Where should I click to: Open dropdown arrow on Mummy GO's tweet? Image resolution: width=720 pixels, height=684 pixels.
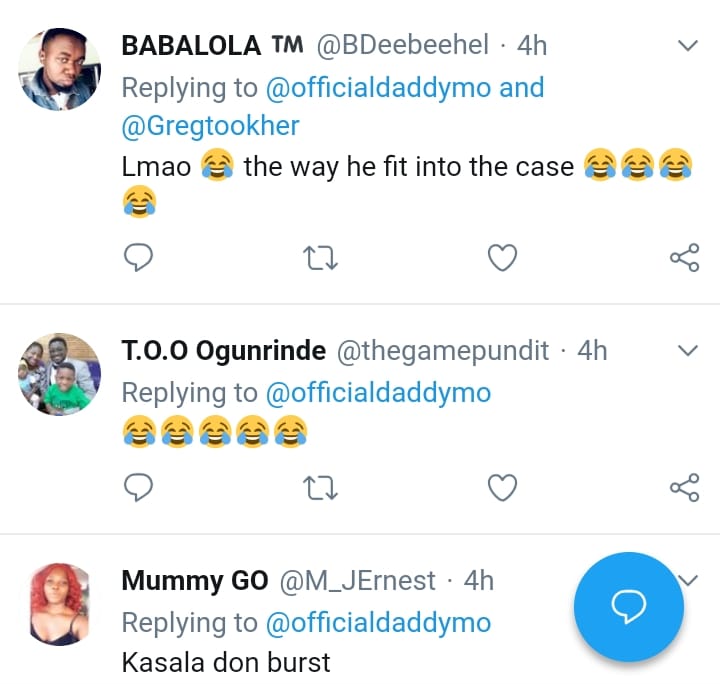pos(688,578)
